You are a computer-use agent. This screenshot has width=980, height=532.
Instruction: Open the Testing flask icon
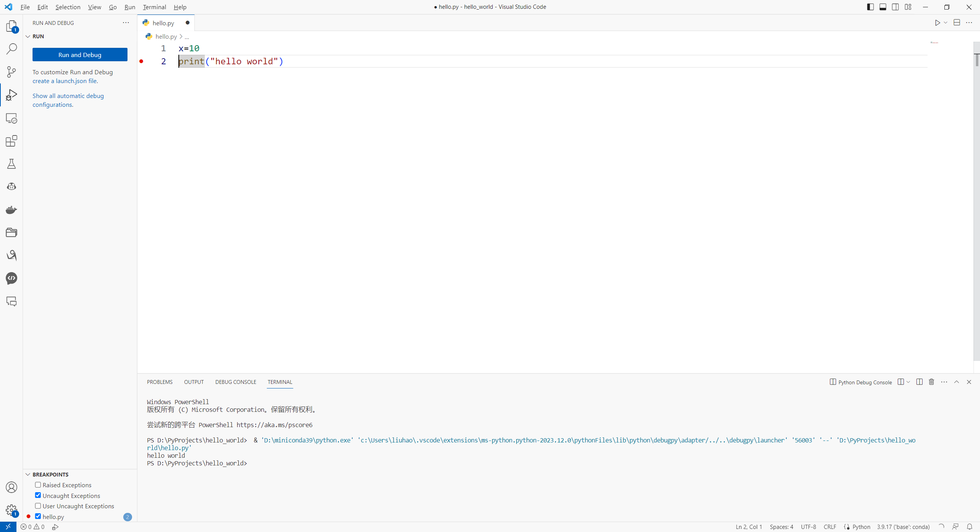tap(11, 164)
